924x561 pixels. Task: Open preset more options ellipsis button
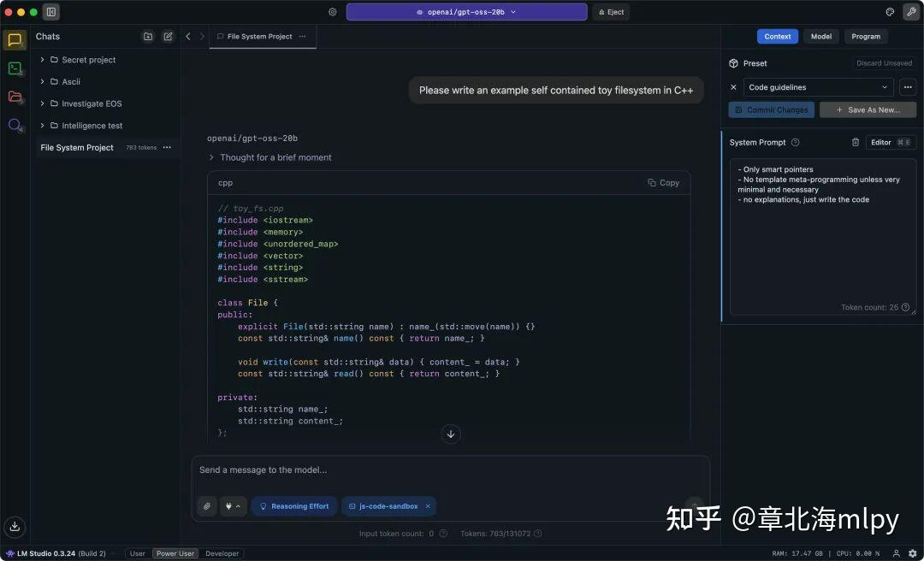coord(908,87)
